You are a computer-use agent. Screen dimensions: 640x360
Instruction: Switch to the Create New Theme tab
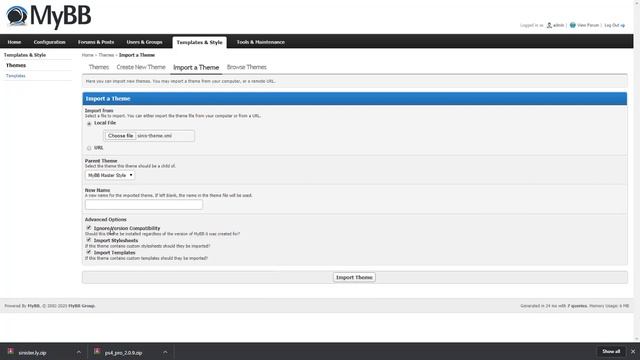tap(141, 67)
